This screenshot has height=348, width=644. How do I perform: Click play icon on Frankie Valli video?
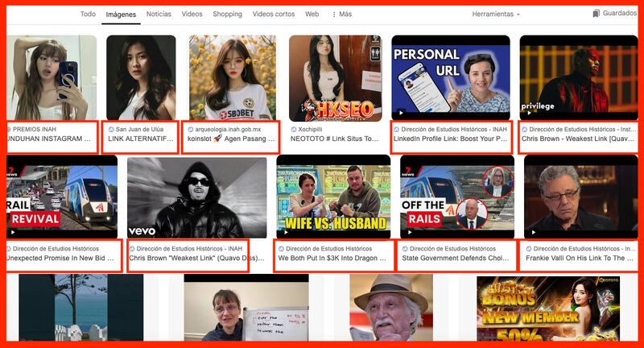coord(534,232)
